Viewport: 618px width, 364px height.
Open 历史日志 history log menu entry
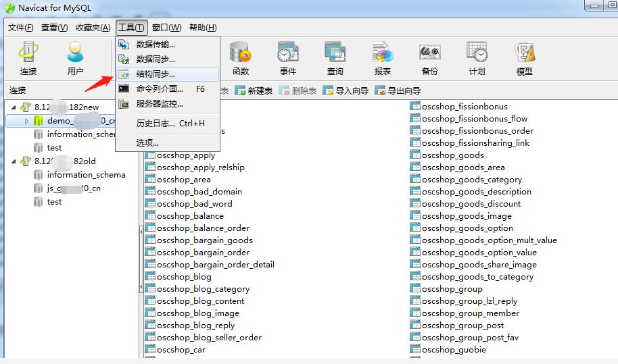pos(168,123)
